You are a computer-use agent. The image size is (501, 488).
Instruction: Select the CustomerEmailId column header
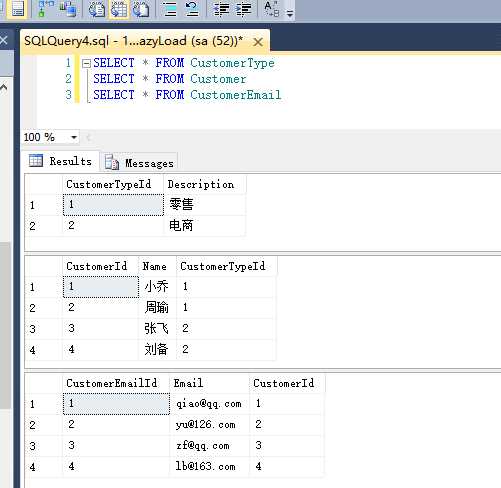click(116, 383)
